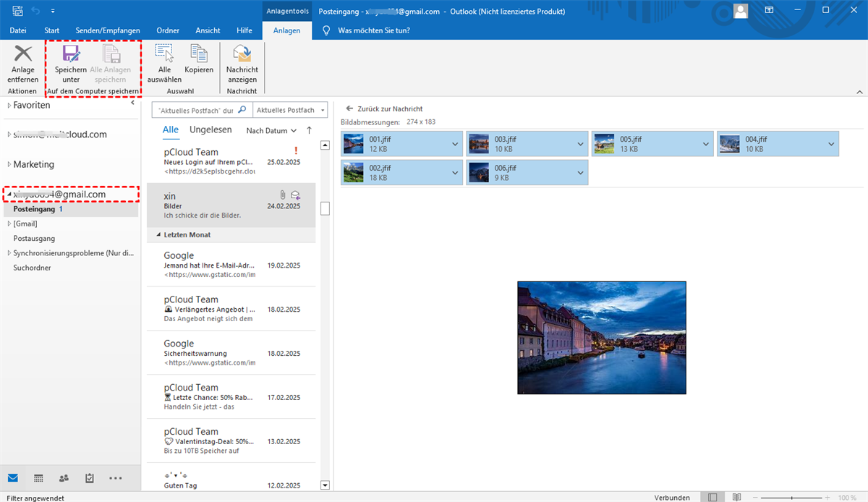
Task: Open the People contacts icon
Action: [x=64, y=478]
